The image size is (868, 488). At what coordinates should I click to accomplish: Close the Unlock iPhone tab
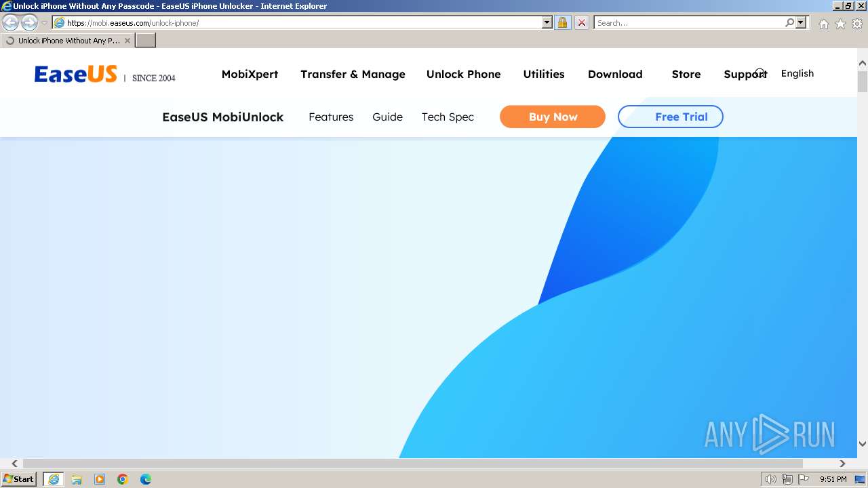pos(127,41)
